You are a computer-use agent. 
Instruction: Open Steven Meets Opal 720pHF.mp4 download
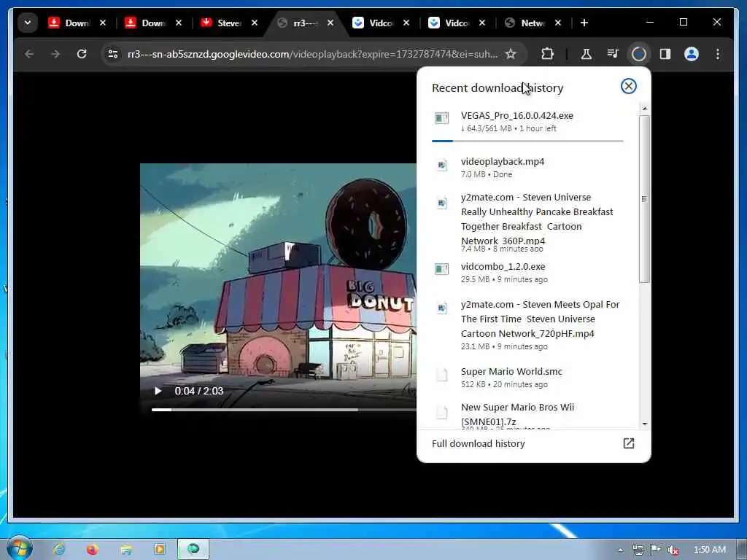(x=528, y=325)
